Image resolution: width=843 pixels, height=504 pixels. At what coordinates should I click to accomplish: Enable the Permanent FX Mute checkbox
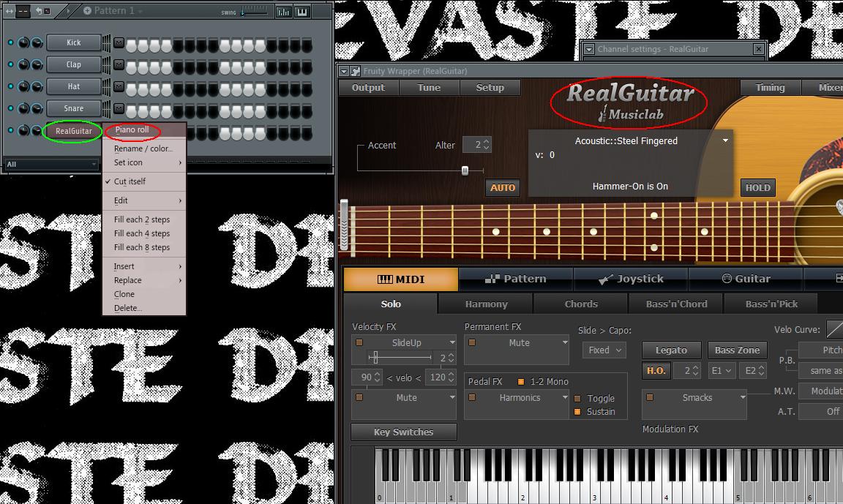[x=471, y=342]
